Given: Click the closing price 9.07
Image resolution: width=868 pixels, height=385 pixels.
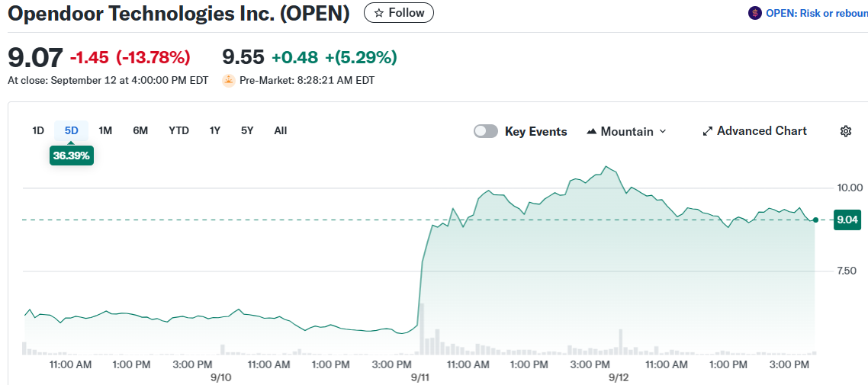Looking at the screenshot, I should click(x=35, y=57).
